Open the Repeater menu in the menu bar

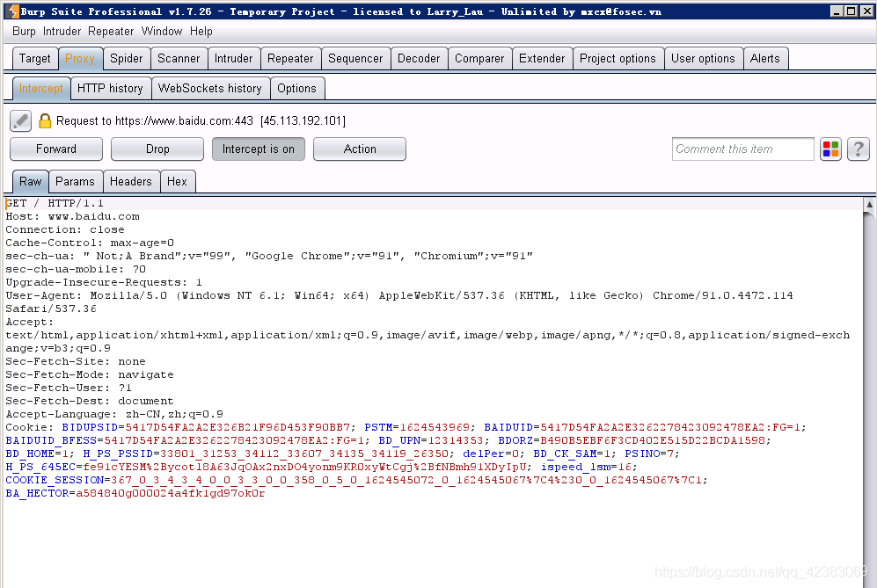click(x=111, y=32)
